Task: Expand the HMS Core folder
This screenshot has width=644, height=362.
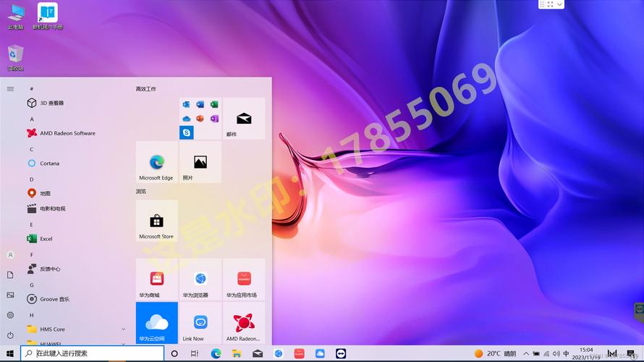Action: click(x=123, y=329)
